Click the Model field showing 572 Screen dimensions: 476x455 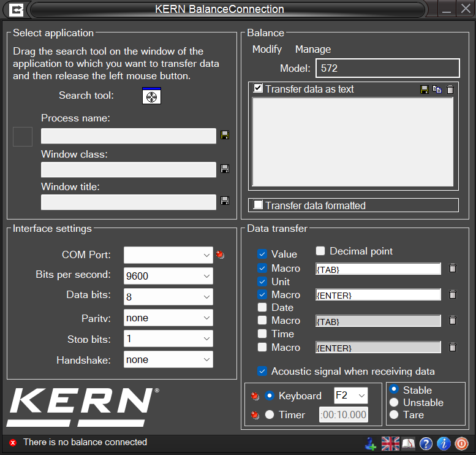(388, 68)
